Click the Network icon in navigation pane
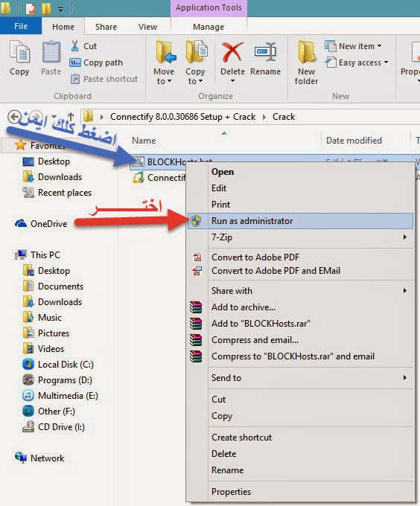 [x=21, y=458]
